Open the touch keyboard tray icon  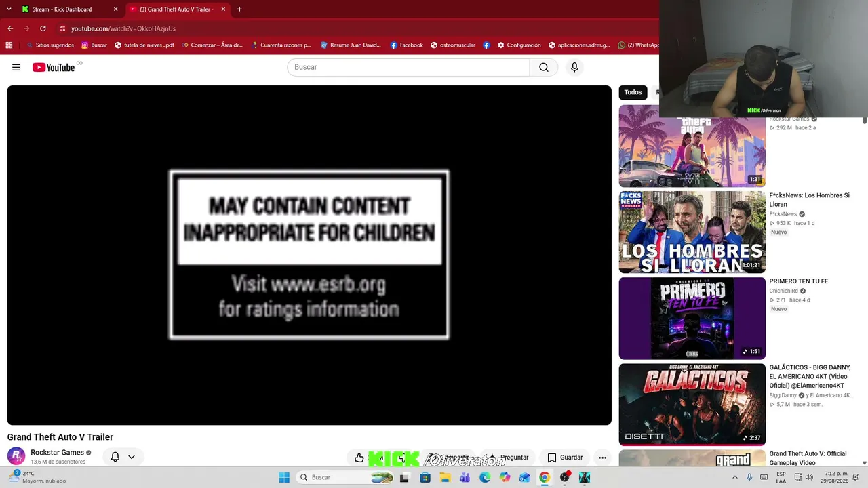tap(764, 477)
